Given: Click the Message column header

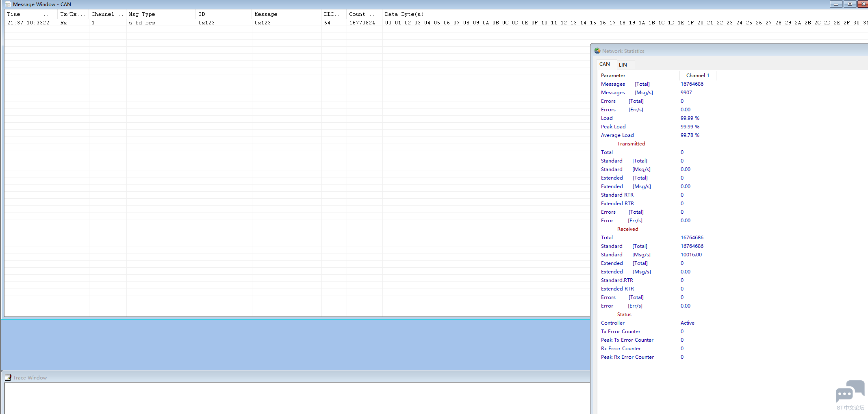Looking at the screenshot, I should point(286,14).
